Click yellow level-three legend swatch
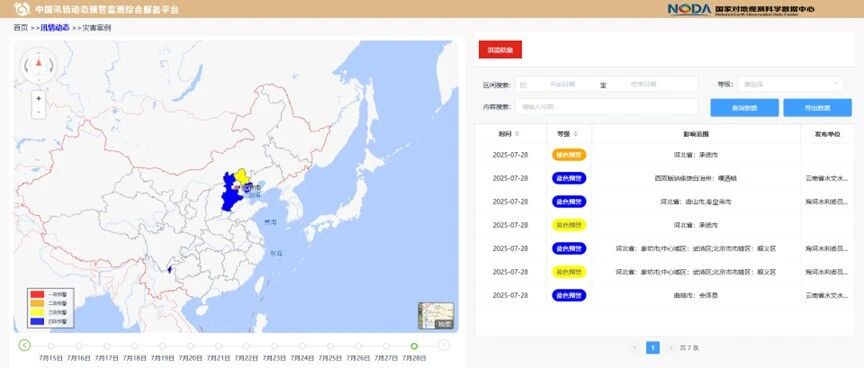This screenshot has width=864, height=368. pos(37,312)
